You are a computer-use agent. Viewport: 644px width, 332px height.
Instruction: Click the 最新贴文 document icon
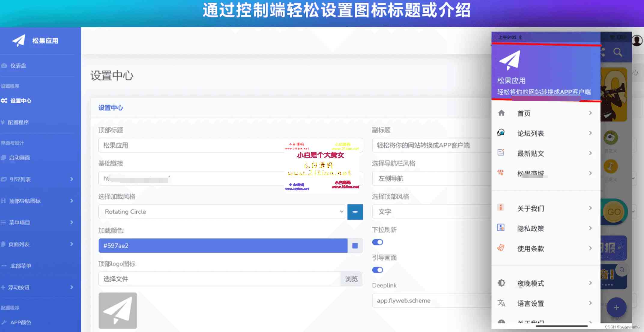point(501,153)
